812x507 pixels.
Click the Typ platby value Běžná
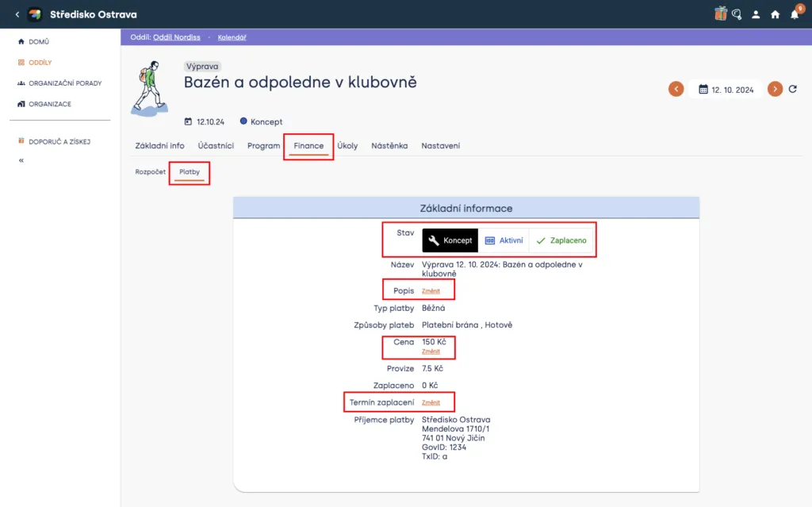pyautogui.click(x=434, y=308)
